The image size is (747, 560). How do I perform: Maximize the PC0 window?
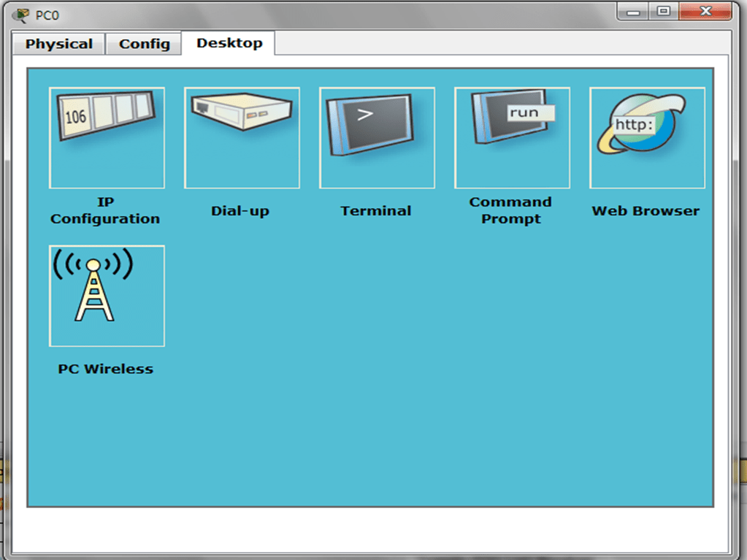(663, 12)
